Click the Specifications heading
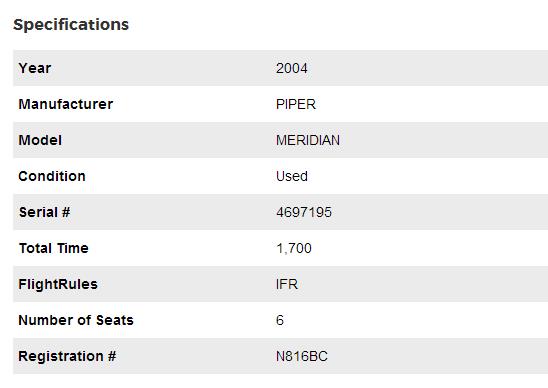 click(x=71, y=25)
